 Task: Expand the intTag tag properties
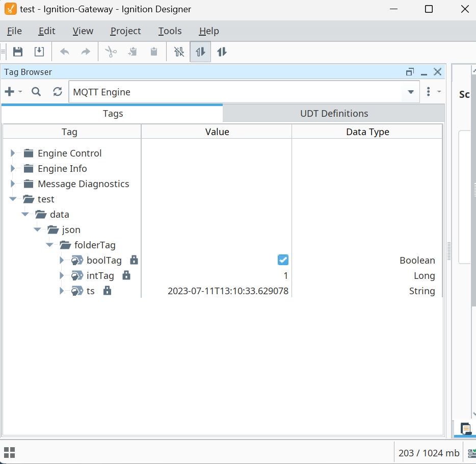point(62,275)
